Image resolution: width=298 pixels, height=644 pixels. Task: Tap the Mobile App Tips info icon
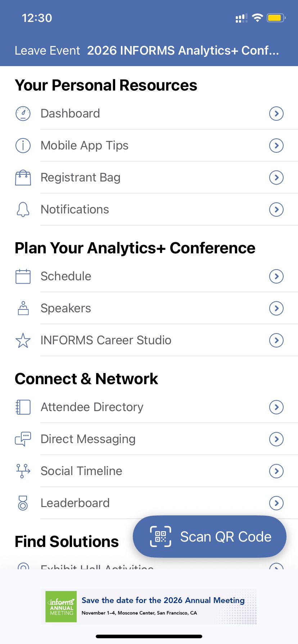[x=23, y=146]
